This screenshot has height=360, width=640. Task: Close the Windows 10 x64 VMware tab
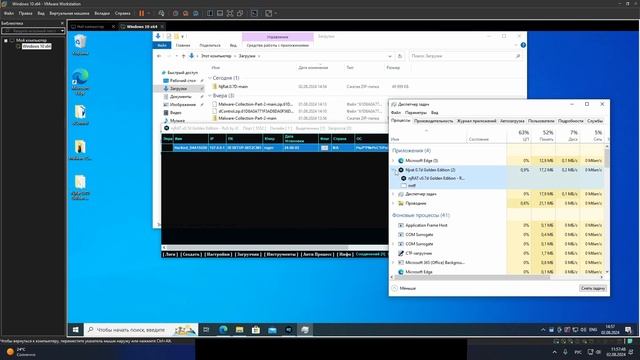[x=162, y=27]
